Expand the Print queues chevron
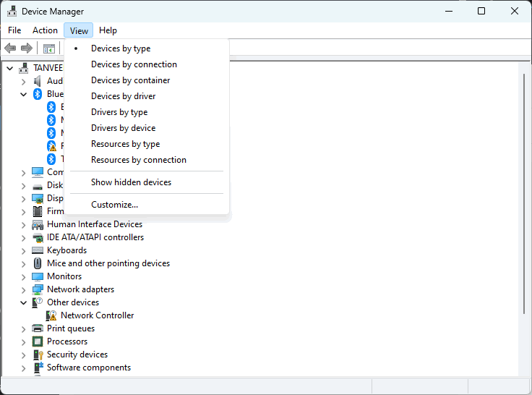 click(x=23, y=329)
